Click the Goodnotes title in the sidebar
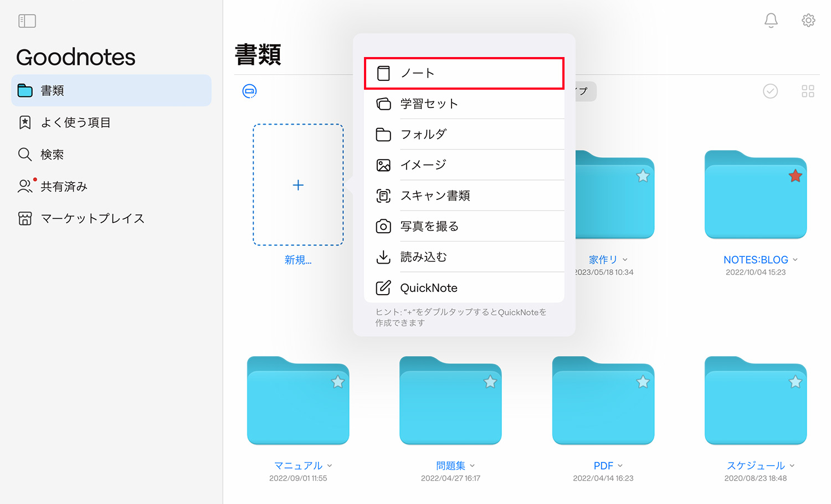 [x=76, y=57]
